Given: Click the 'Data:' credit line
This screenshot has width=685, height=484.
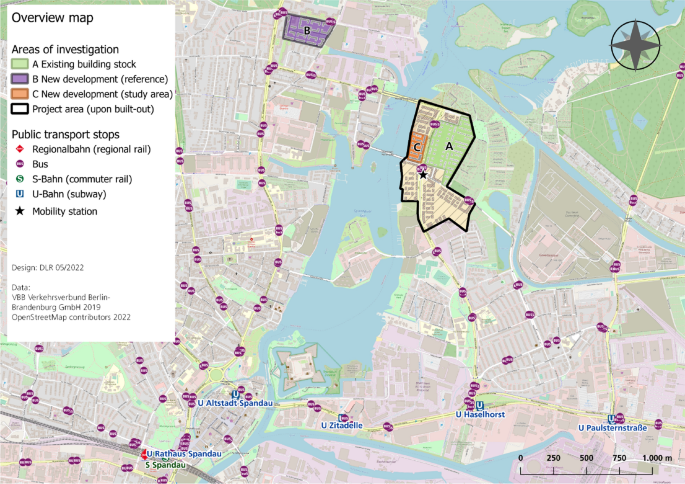Looking at the screenshot, I should [x=21, y=287].
